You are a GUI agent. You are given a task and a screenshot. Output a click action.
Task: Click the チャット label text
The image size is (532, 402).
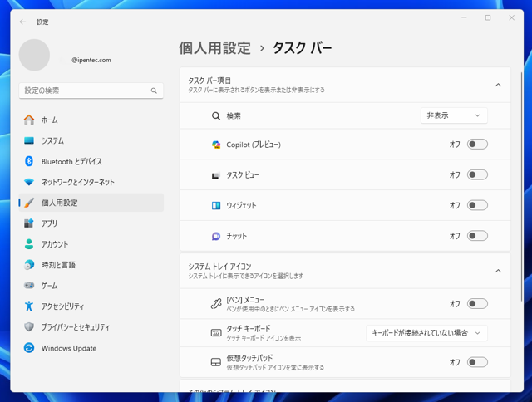pyautogui.click(x=236, y=236)
